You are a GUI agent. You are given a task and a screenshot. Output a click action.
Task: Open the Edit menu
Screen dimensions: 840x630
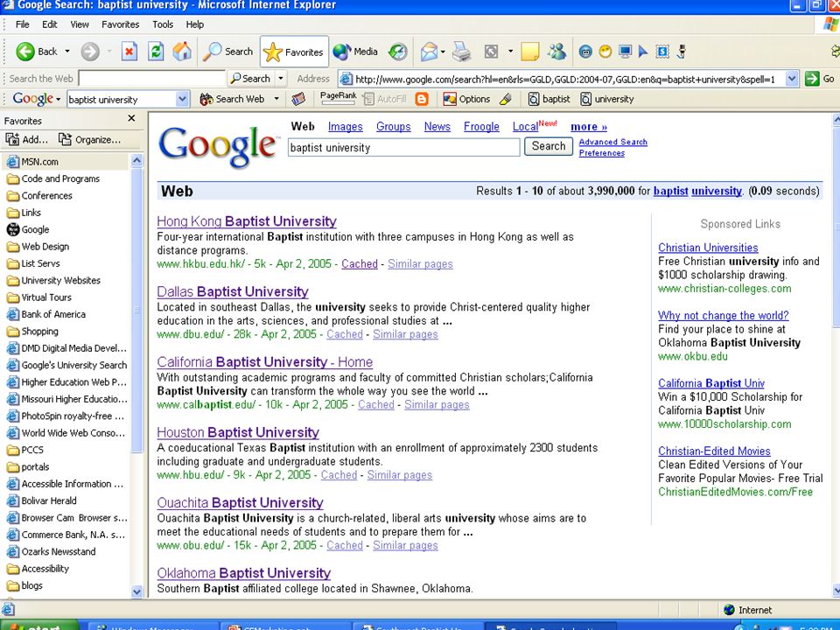(50, 24)
